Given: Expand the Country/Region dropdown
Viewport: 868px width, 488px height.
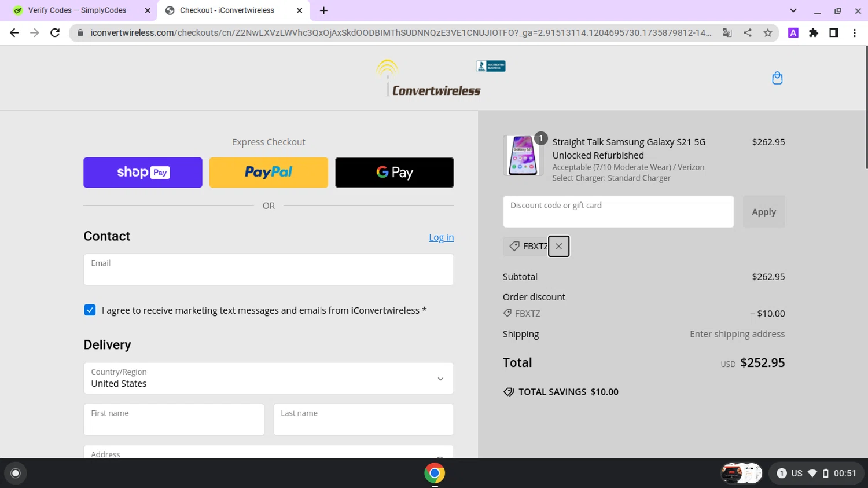Looking at the screenshot, I should pyautogui.click(x=269, y=378).
